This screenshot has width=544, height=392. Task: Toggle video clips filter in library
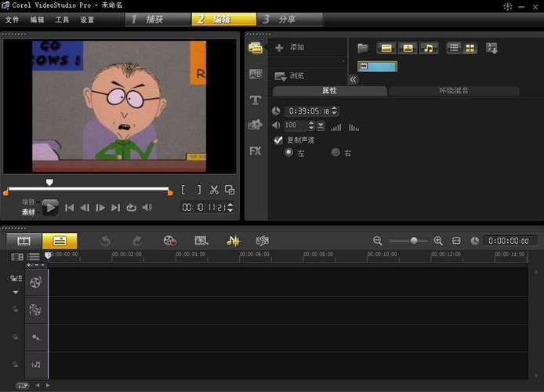point(386,49)
